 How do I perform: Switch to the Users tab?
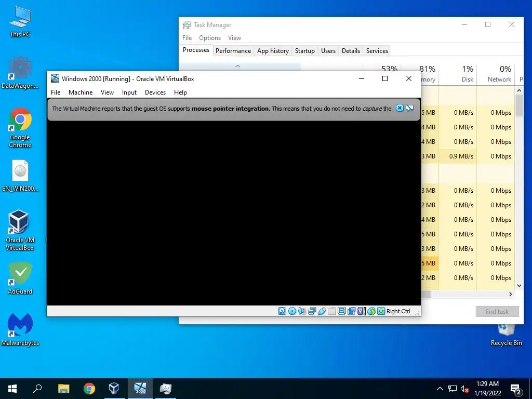click(x=328, y=50)
